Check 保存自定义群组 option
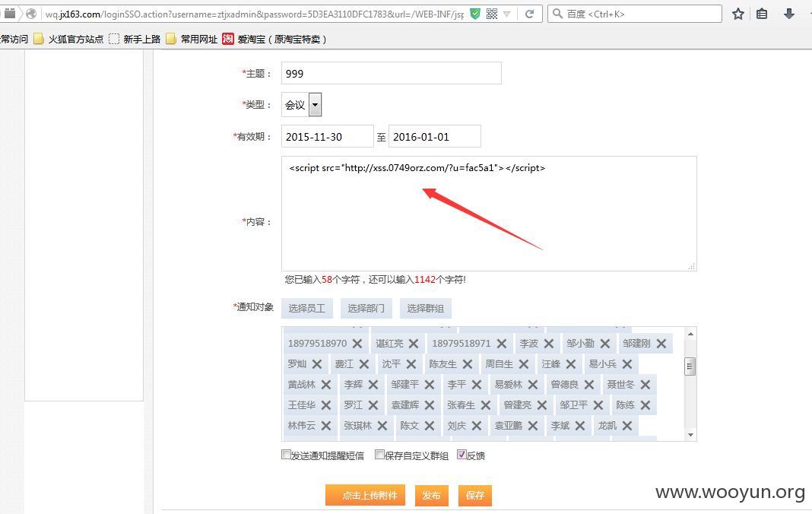 [379, 455]
